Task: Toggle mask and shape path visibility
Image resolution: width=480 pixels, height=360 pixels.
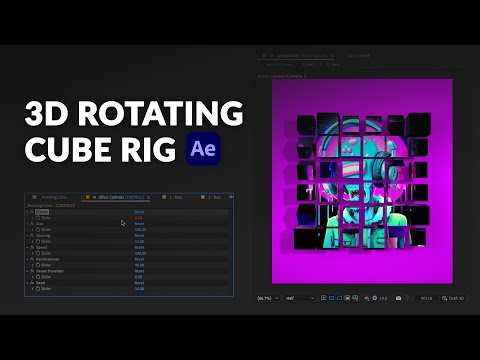Action: (339, 298)
